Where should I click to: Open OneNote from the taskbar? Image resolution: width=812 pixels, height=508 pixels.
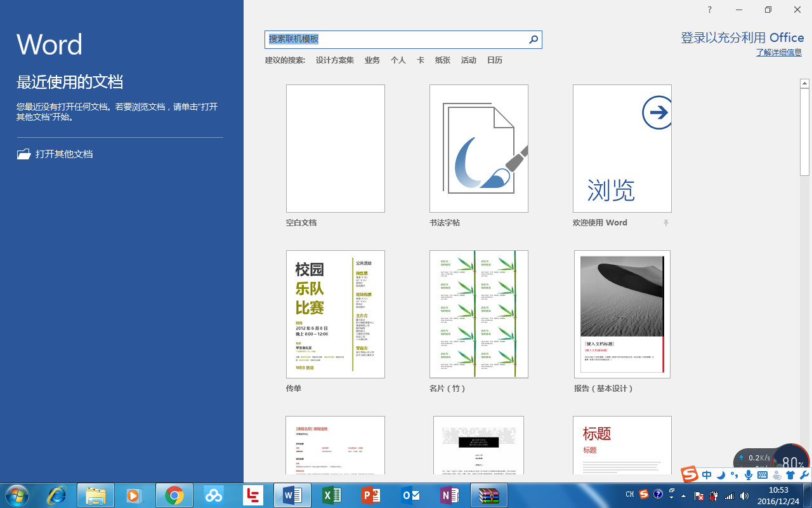451,494
